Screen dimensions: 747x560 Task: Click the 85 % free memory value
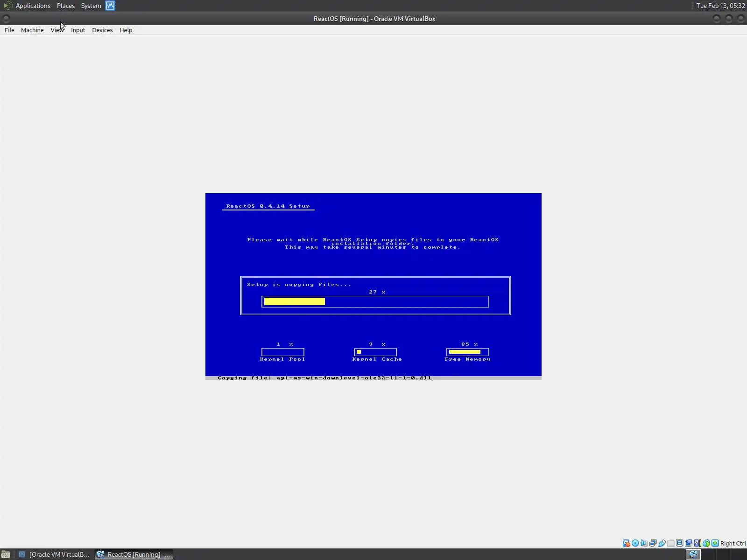(470, 344)
